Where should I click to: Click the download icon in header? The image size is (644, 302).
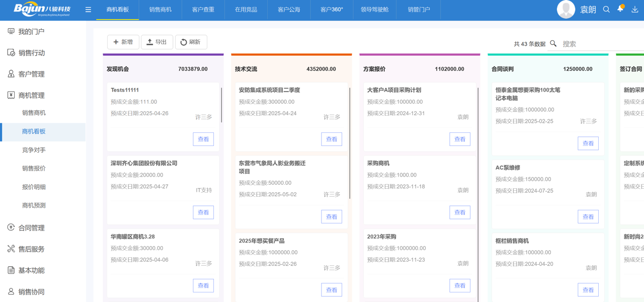click(x=634, y=10)
